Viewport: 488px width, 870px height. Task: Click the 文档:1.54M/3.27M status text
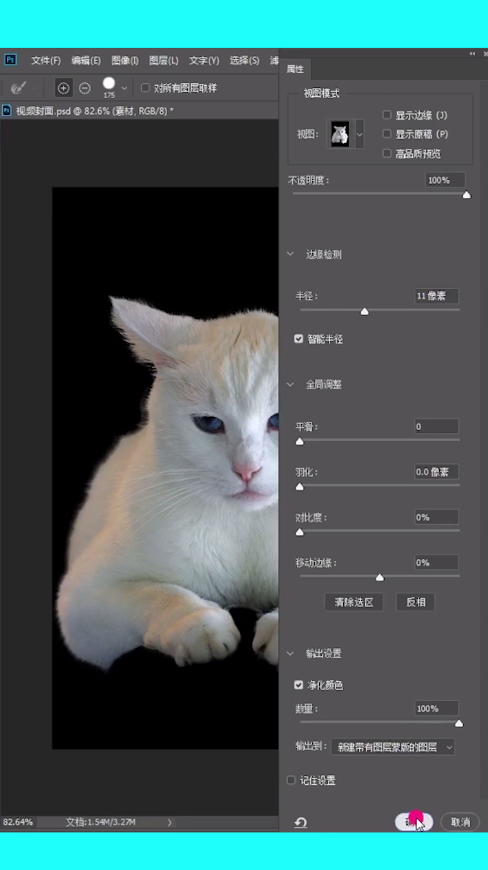coord(100,822)
